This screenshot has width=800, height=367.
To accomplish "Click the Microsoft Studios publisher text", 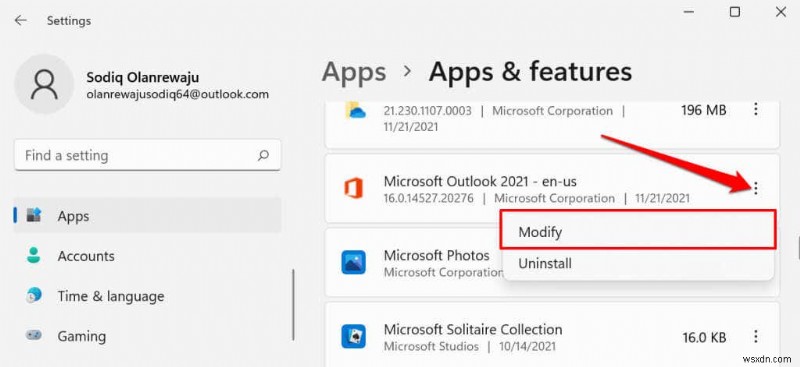I will pos(431,347).
